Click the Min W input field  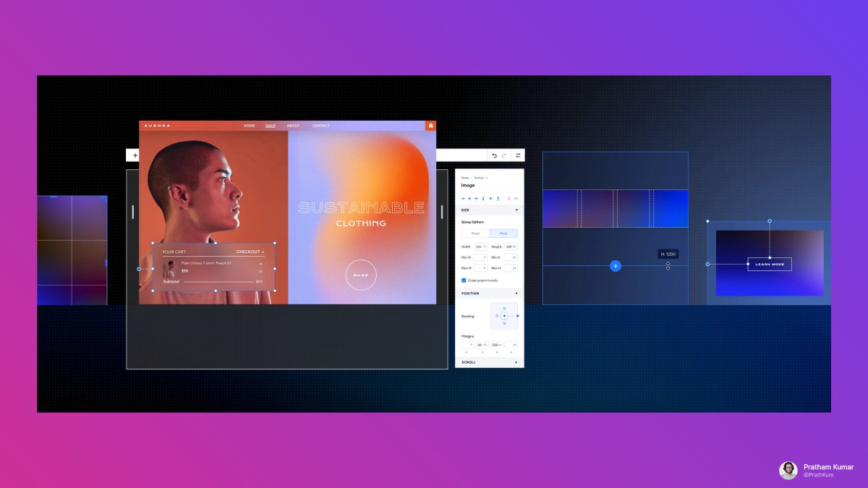480,257
